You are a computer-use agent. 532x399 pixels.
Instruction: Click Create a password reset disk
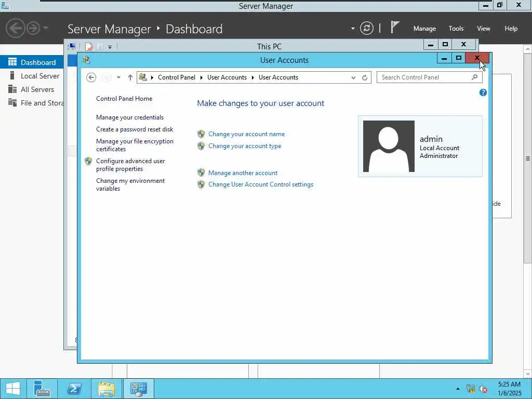(135, 129)
